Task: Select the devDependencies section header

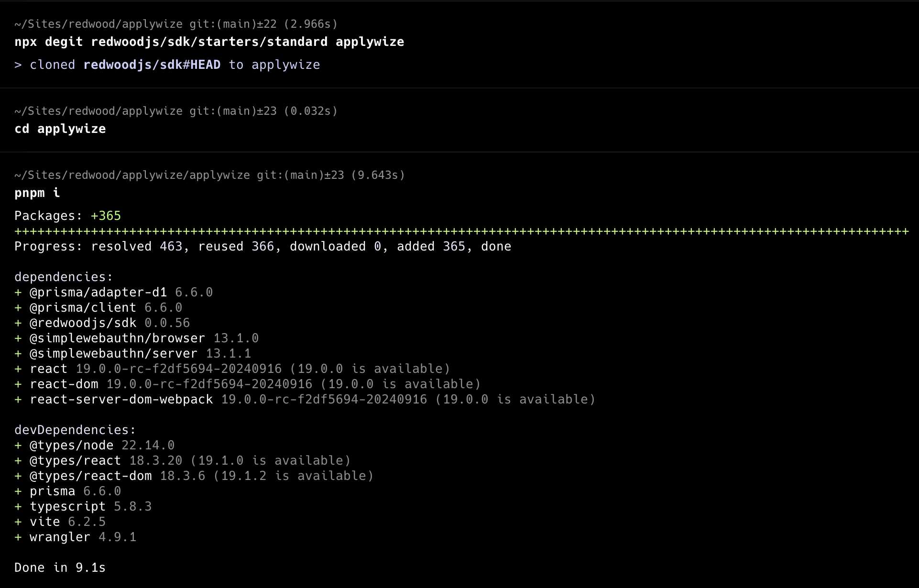Action: click(75, 429)
